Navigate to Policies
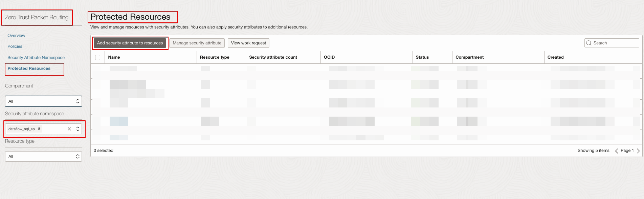644x199 pixels. click(x=15, y=46)
